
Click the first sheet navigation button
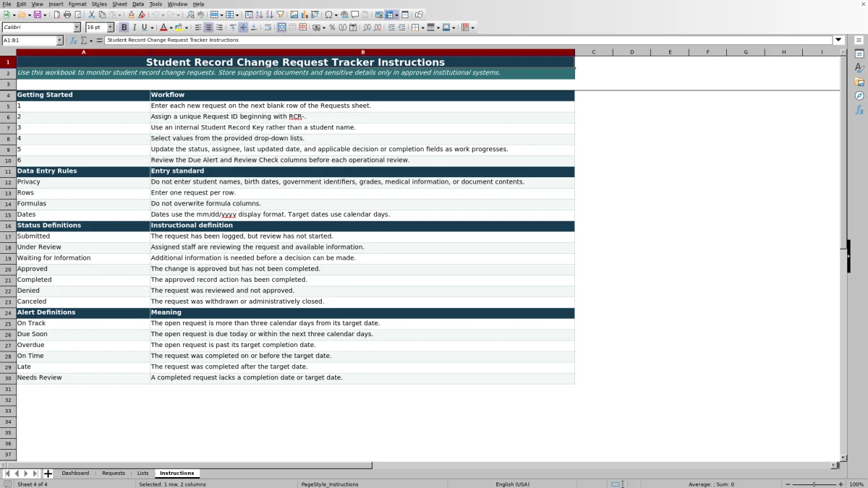coord(7,474)
